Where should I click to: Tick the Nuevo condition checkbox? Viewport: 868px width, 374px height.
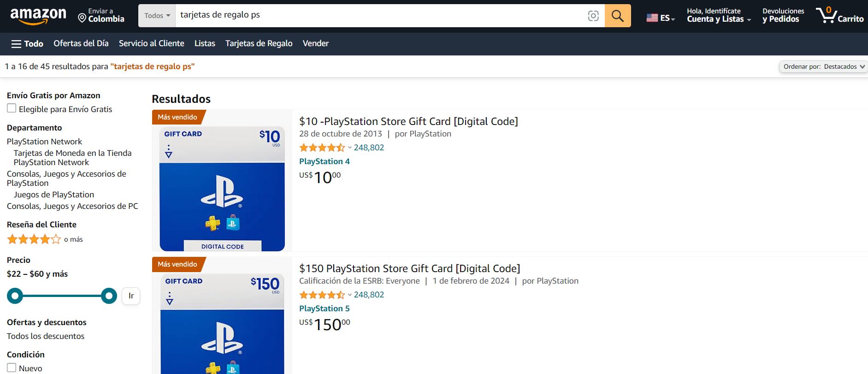coord(12,368)
